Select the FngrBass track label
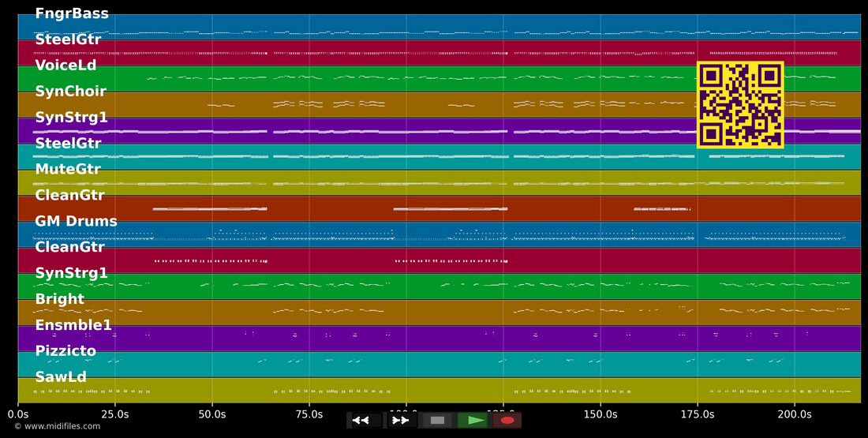This screenshot has height=438, width=868. click(72, 13)
